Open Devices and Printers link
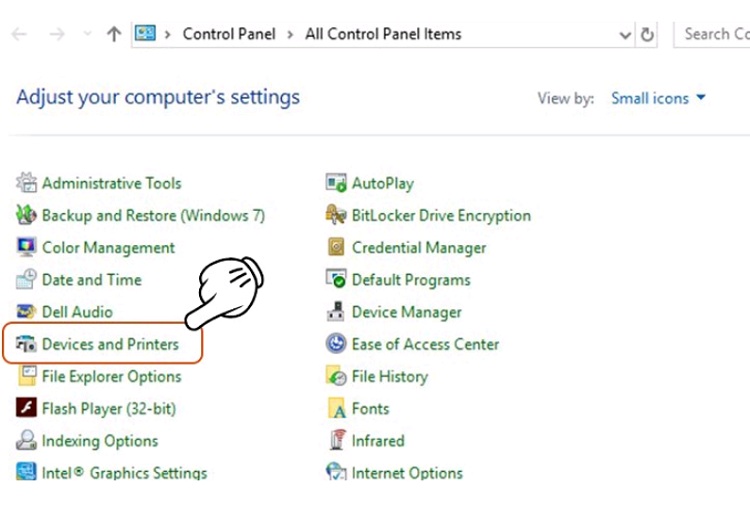 click(110, 344)
